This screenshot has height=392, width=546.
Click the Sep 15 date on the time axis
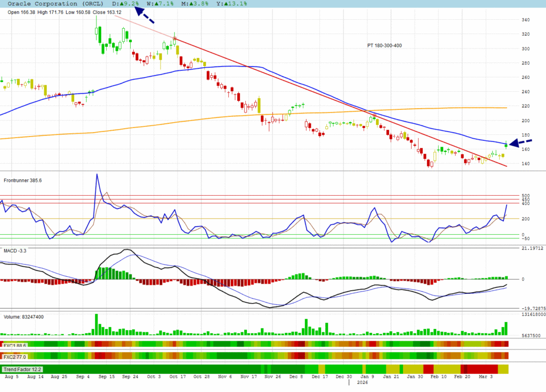click(x=108, y=377)
